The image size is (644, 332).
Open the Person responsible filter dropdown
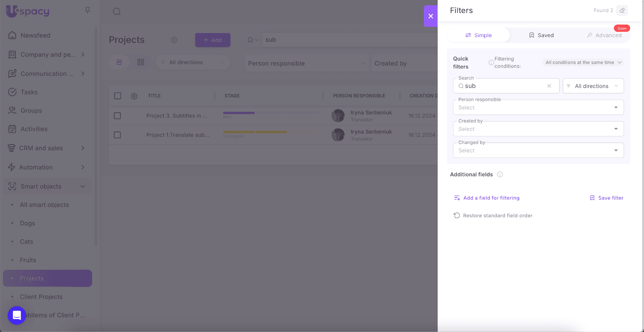point(538,107)
